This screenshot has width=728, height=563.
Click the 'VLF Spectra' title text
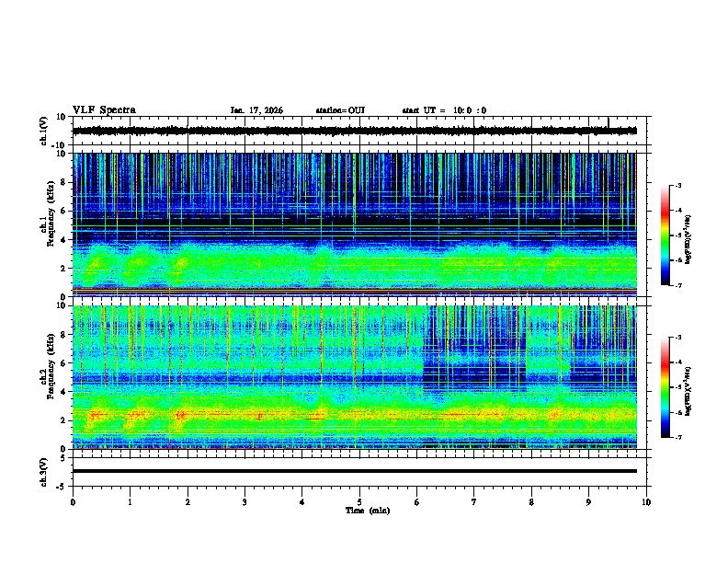click(x=104, y=110)
